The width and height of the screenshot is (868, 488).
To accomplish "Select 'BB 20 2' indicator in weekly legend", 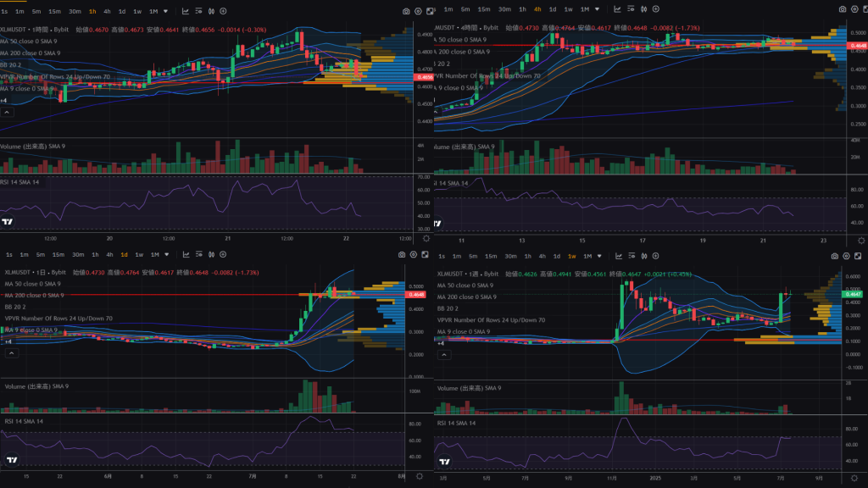I will pos(448,308).
